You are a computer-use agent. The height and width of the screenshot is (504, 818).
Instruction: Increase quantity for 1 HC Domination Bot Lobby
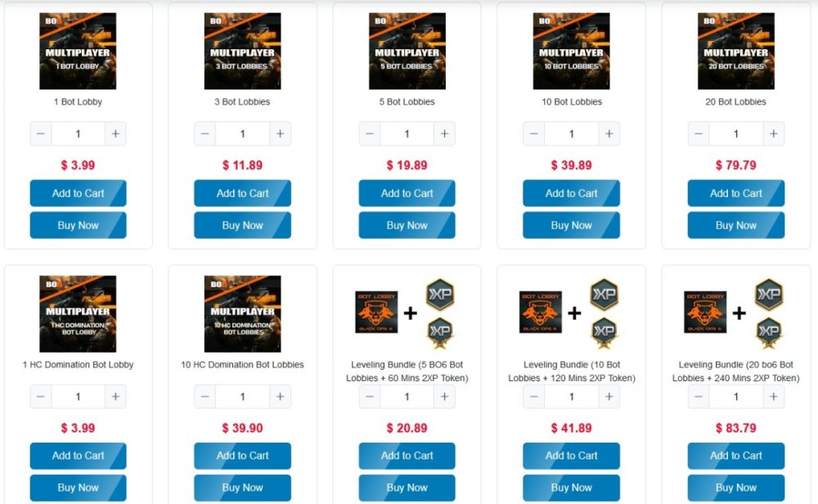[x=115, y=397]
